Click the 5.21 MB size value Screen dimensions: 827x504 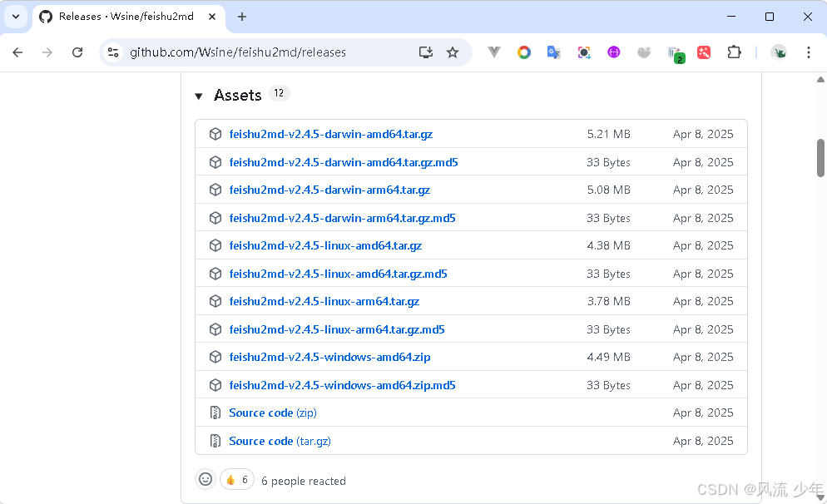(x=609, y=135)
